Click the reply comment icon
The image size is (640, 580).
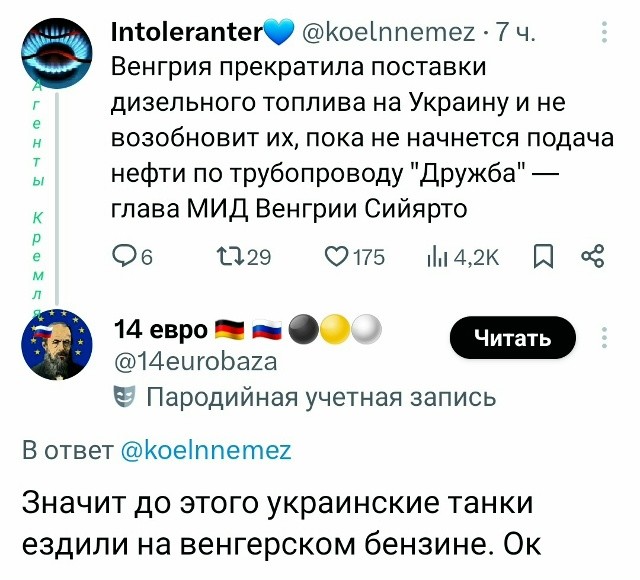(x=125, y=256)
